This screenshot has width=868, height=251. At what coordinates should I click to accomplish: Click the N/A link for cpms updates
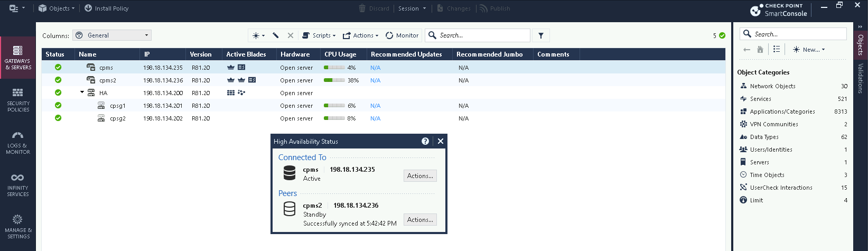click(375, 68)
